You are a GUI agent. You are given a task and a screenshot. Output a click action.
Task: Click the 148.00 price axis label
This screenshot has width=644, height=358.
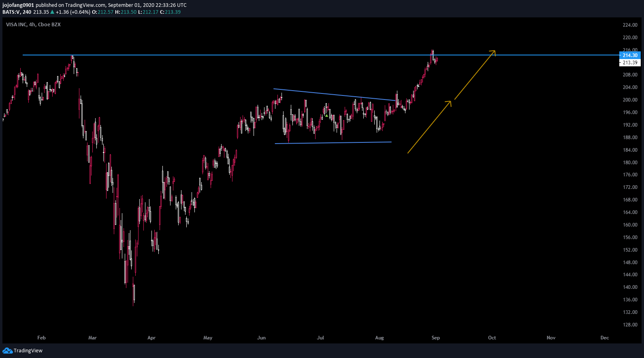tap(630, 263)
